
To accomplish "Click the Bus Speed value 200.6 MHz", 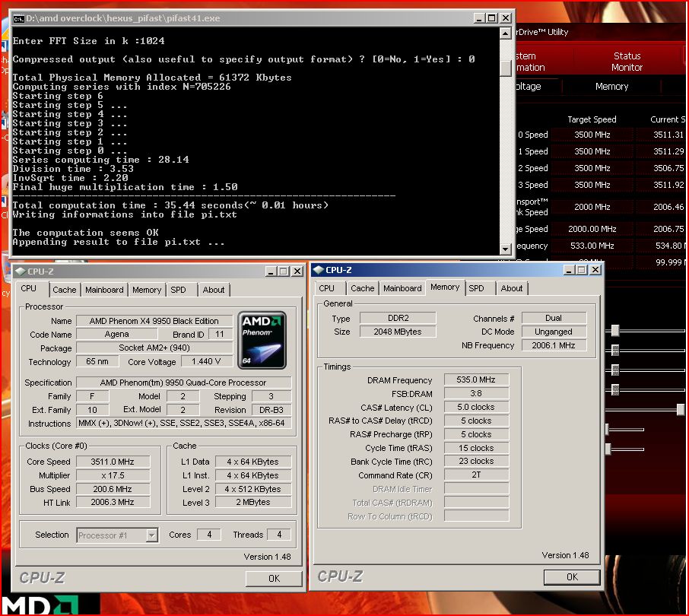I will (113, 489).
